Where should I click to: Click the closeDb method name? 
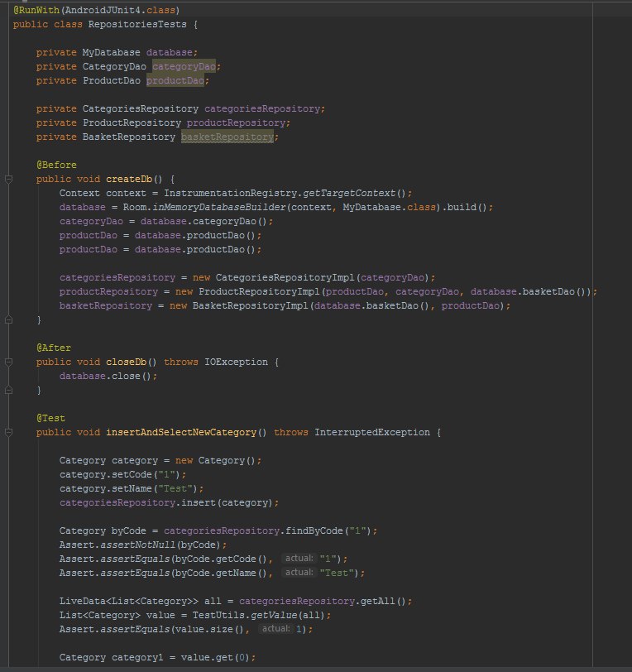click(x=126, y=362)
